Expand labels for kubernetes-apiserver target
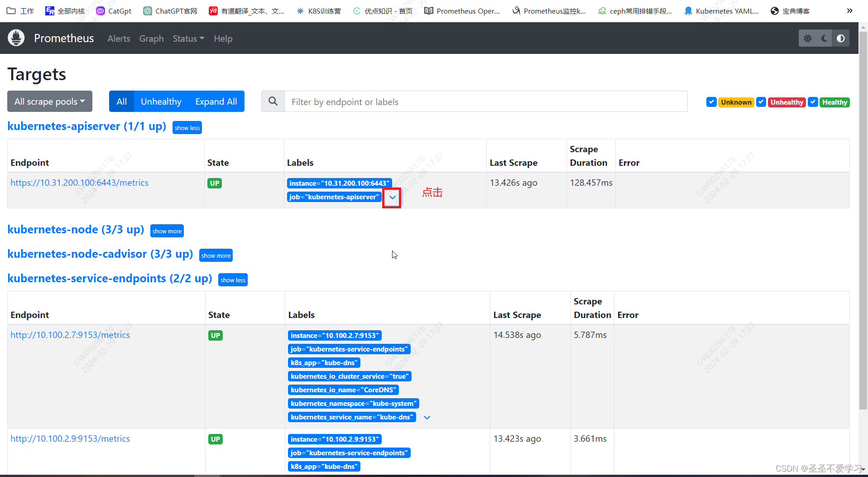 tap(392, 198)
